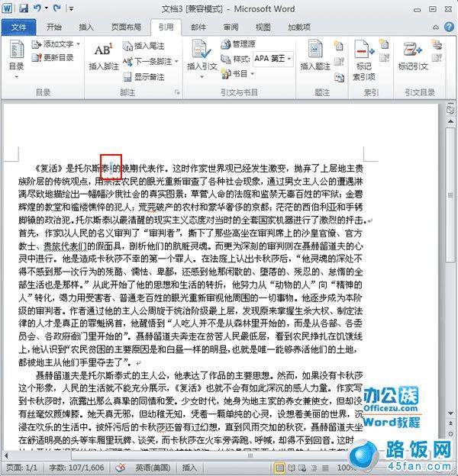Switch to the 页面布局 tab
Viewport: 458px width, 476px height.
pos(126,27)
